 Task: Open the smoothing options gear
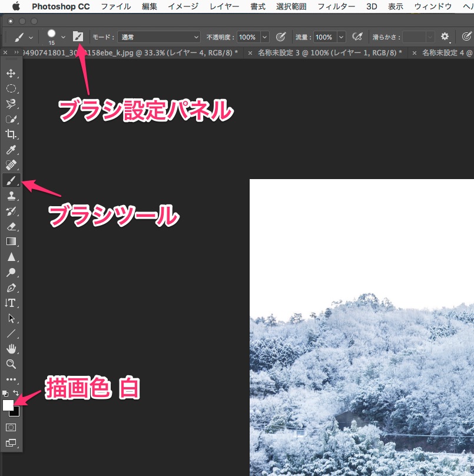(445, 37)
